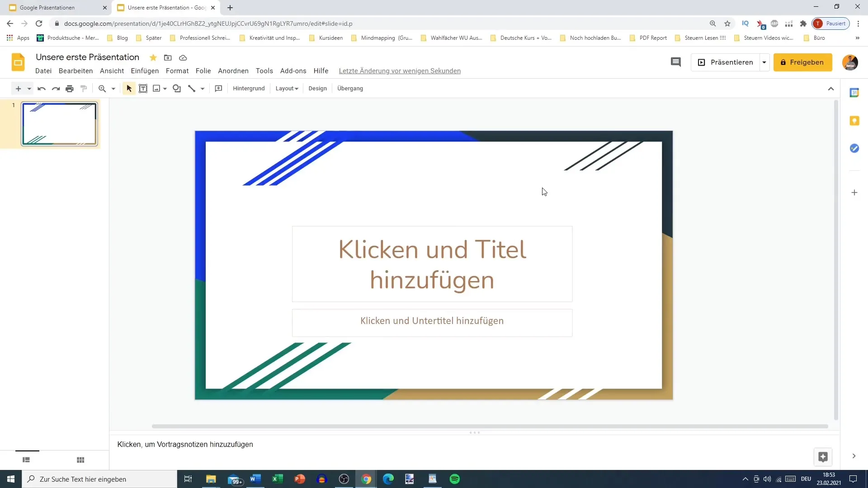Screen dimensions: 868x488
Task: Select the cursor/selection tool icon
Action: (128, 88)
